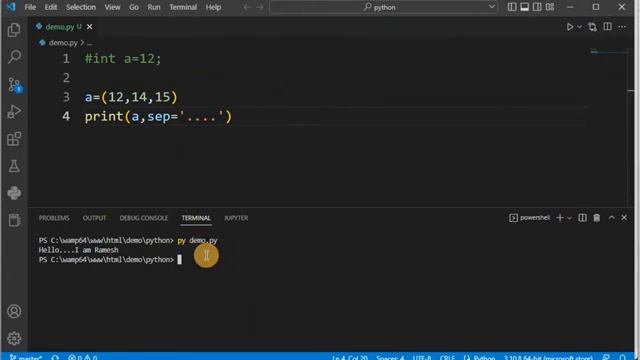The height and width of the screenshot is (360, 640).
Task: Click the VS Code logo icon
Action: pos(11,7)
